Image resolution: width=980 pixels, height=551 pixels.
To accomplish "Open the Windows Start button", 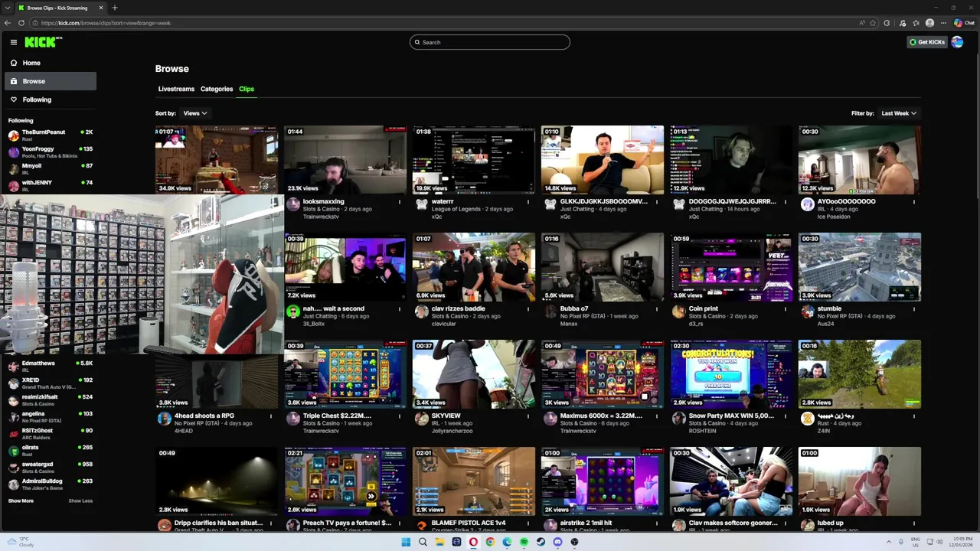I will 406,542.
